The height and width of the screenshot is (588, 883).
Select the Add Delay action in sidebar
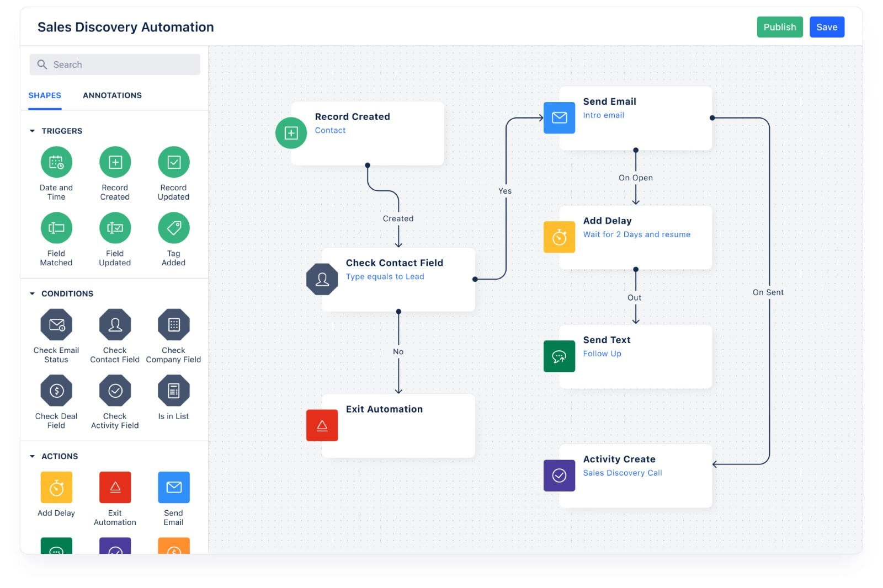[56, 488]
